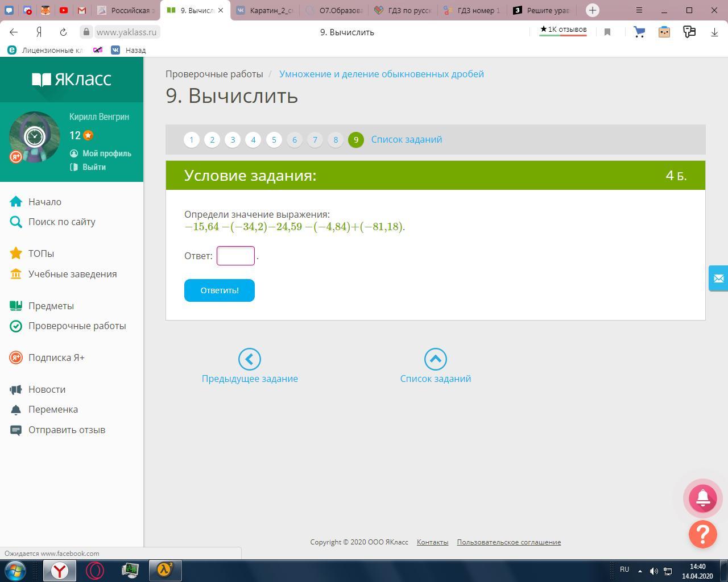
Task: Open 'Предметы' in the sidebar
Action: [42, 306]
